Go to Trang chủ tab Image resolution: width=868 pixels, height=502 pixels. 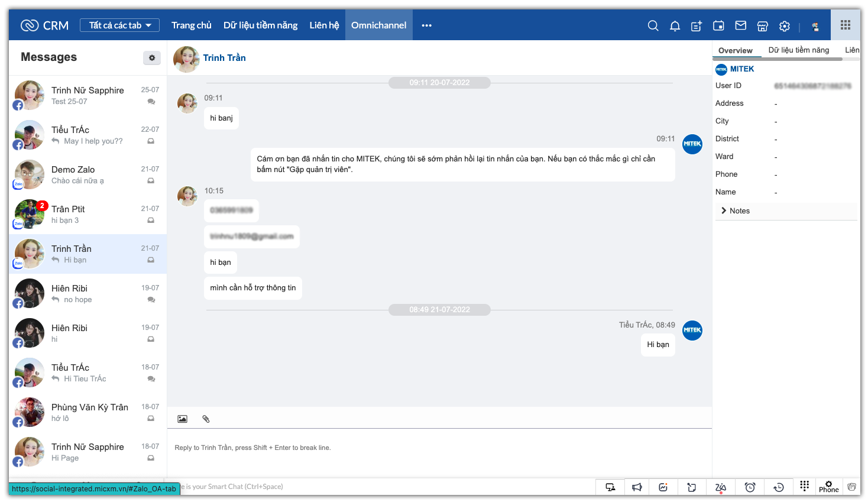[191, 25]
